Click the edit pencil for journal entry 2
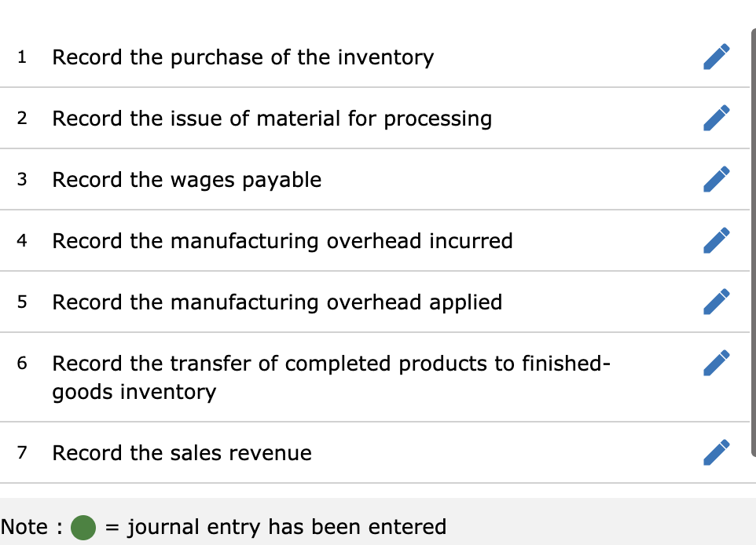The height and width of the screenshot is (545, 756). pos(717,118)
